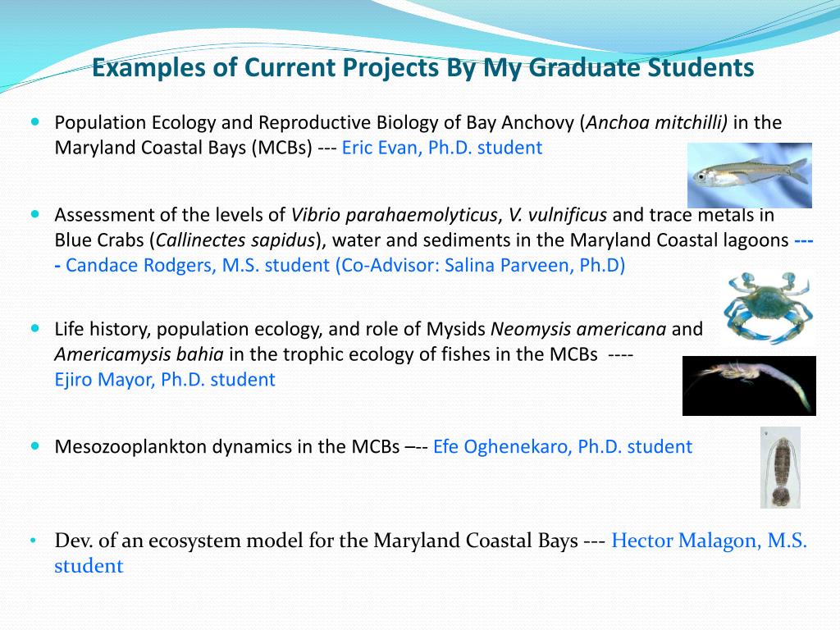Select Hector Malagon, M.S. text

pyautogui.click(x=709, y=541)
